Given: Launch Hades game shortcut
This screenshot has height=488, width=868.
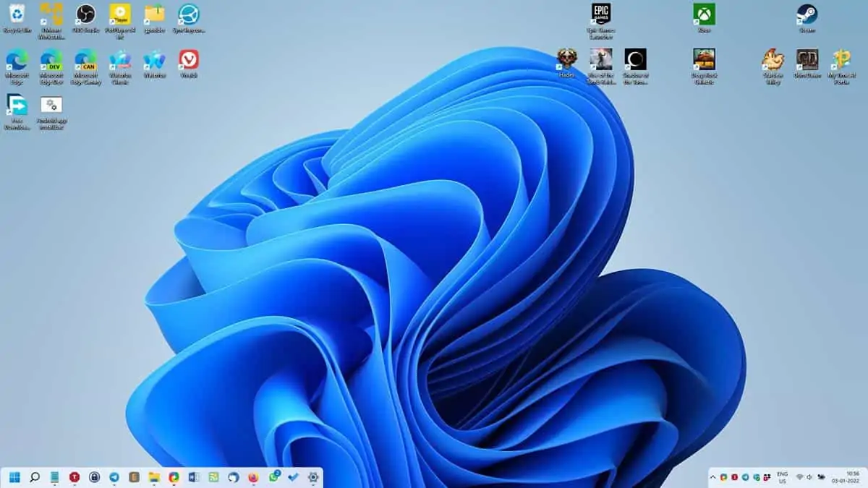Looking at the screenshot, I should coord(566,59).
